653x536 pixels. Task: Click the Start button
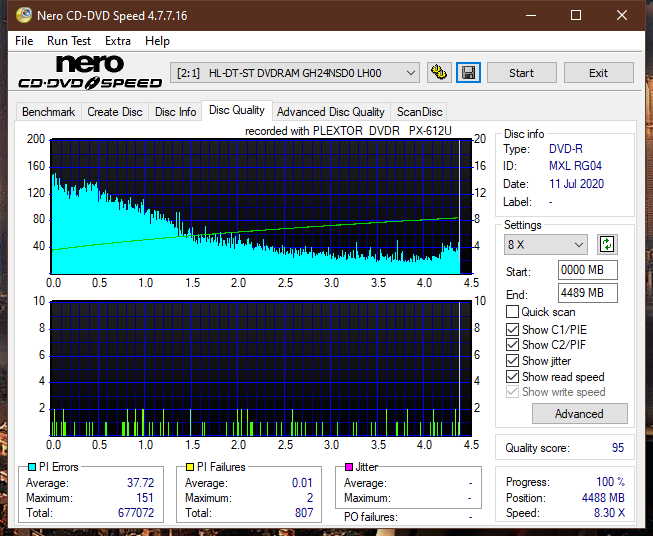[x=521, y=73]
